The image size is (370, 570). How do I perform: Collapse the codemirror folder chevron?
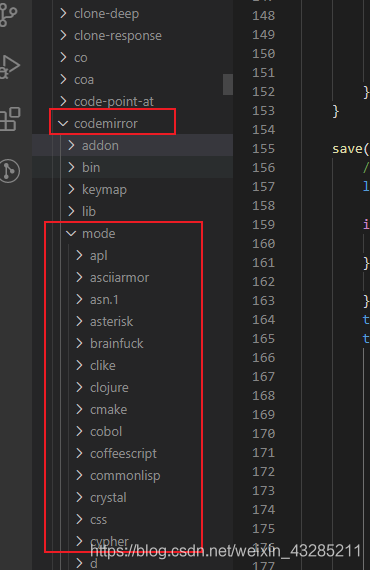coord(63,124)
